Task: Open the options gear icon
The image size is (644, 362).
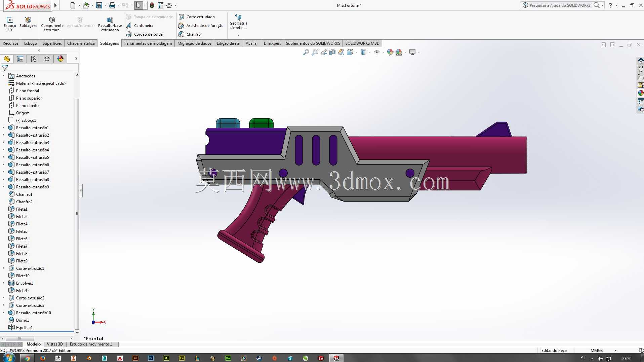Action: (x=169, y=5)
